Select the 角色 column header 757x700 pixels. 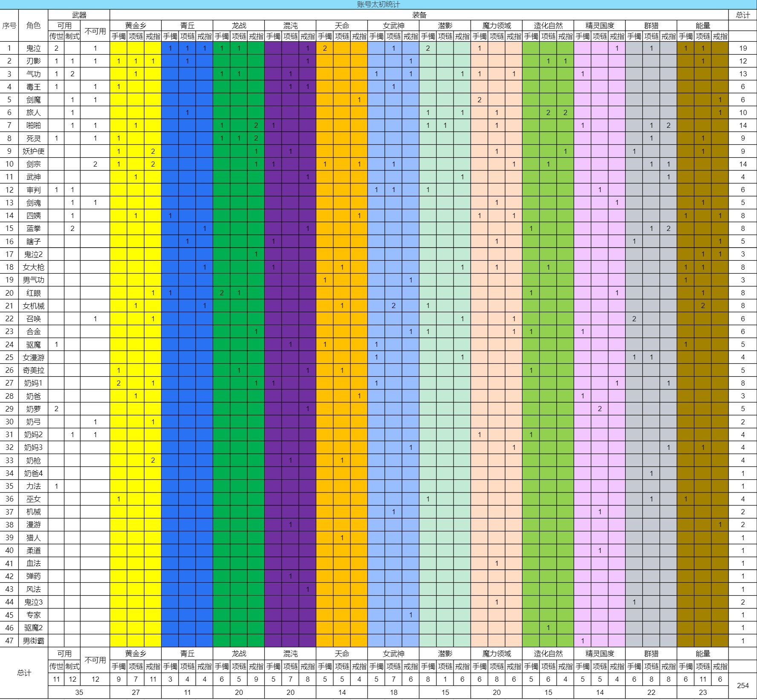tap(33, 26)
